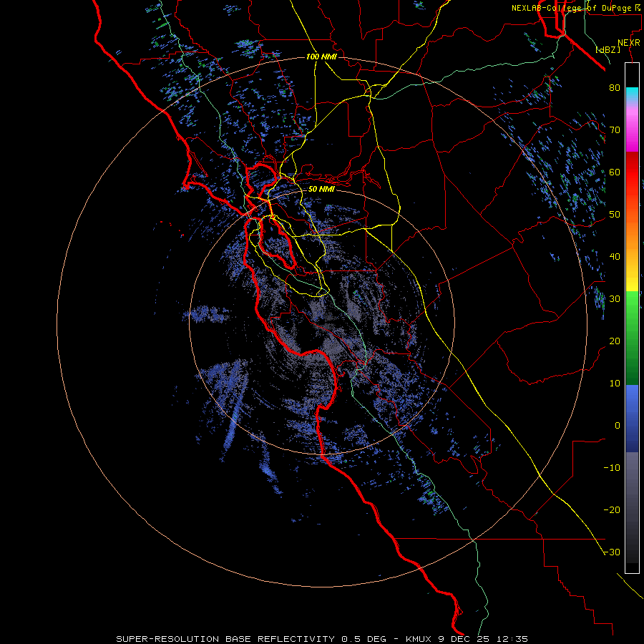Select the "40" value on the dBZ scale
This screenshot has height=644, width=644.
615,257
